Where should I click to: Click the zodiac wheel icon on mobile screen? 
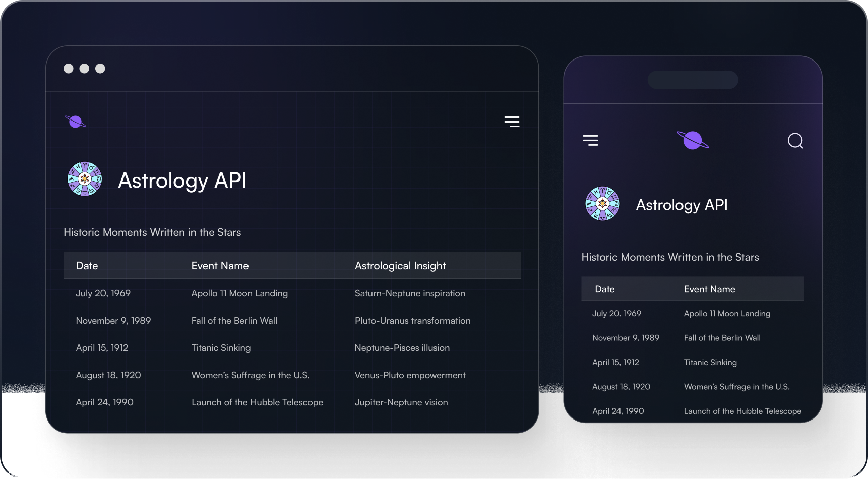[602, 204]
